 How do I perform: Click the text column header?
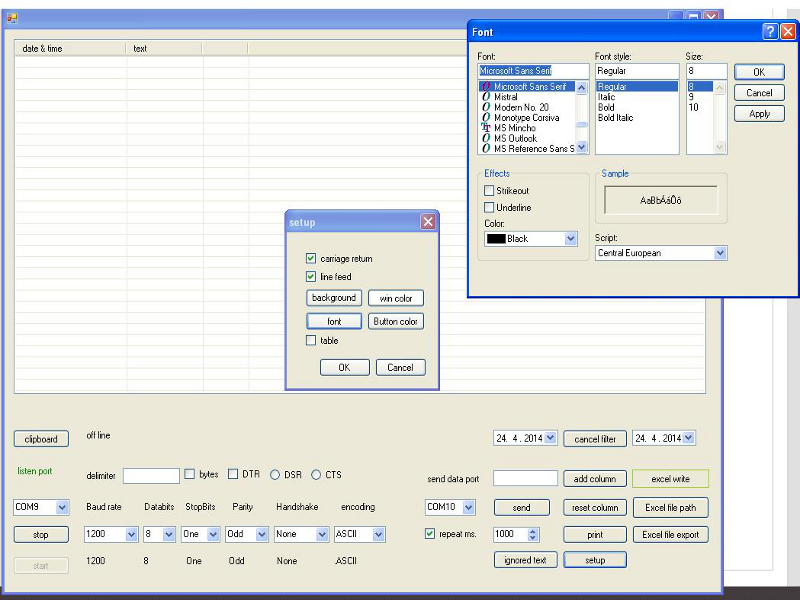[x=164, y=48]
